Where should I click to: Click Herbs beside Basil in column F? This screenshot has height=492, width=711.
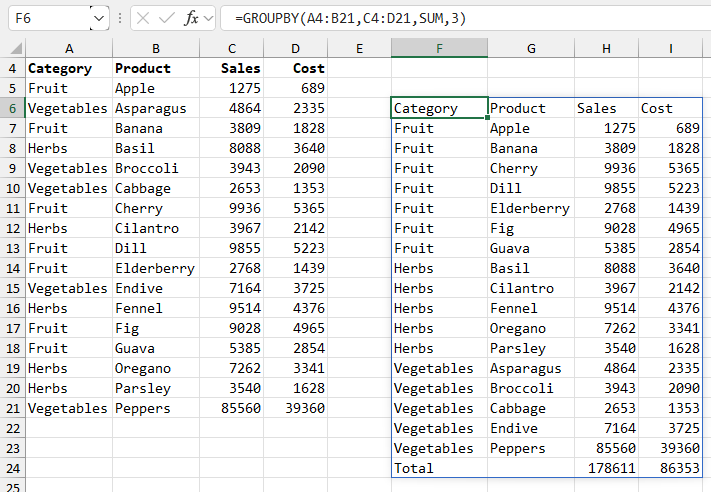tap(439, 268)
